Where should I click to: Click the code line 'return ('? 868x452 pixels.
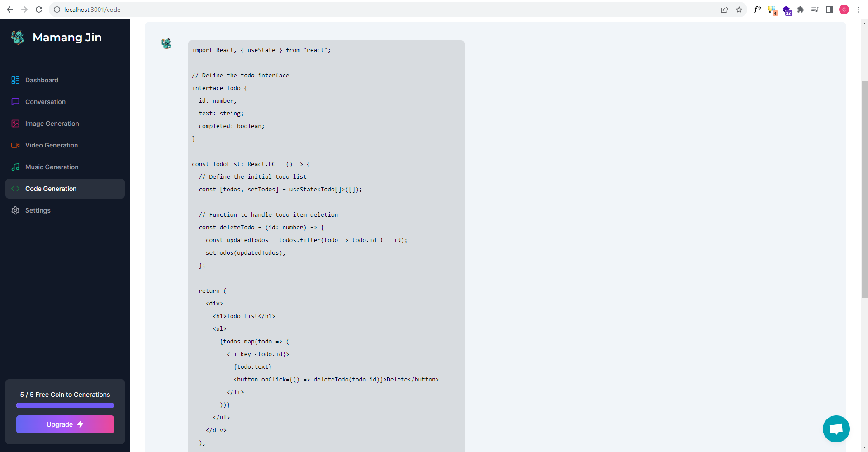click(213, 291)
